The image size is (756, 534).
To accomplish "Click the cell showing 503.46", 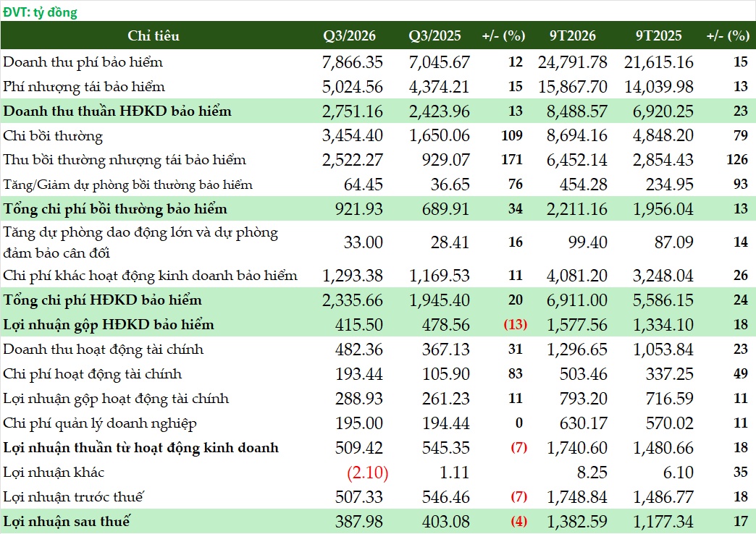I will tap(584, 374).
